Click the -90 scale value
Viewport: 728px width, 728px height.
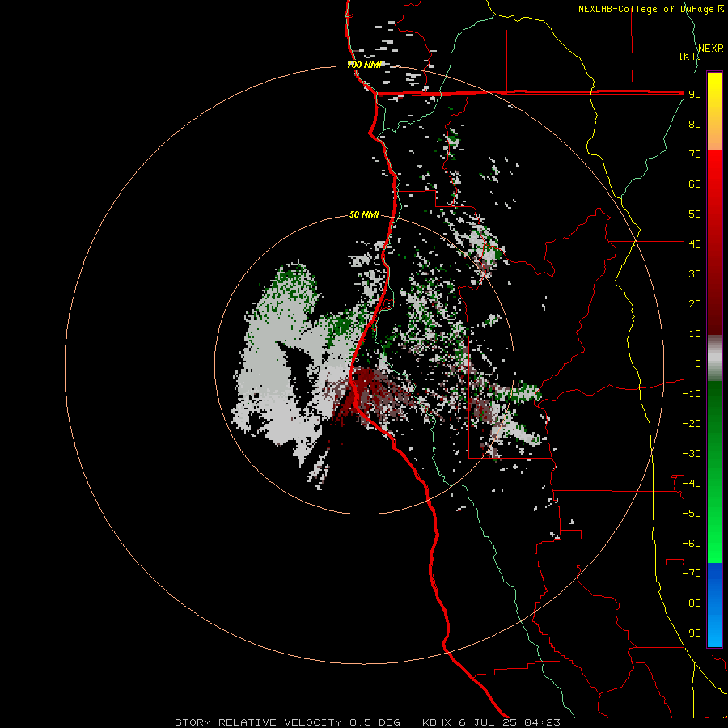(x=692, y=633)
